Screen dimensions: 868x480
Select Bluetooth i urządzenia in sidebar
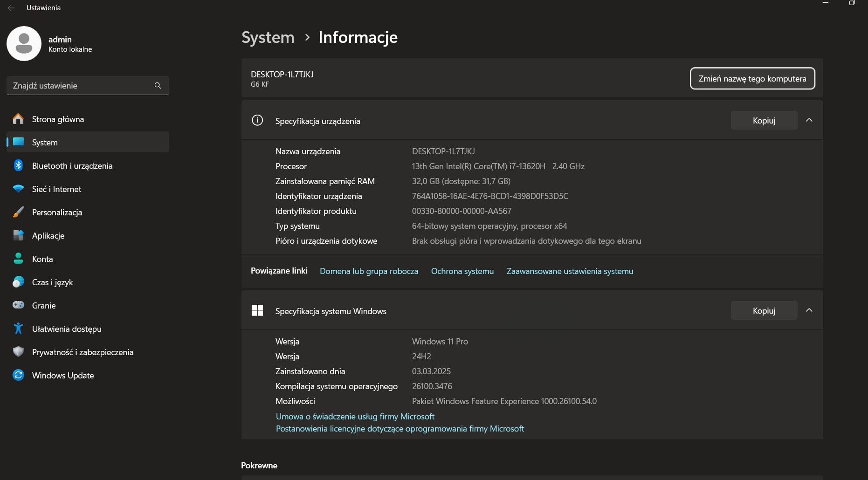coord(88,165)
